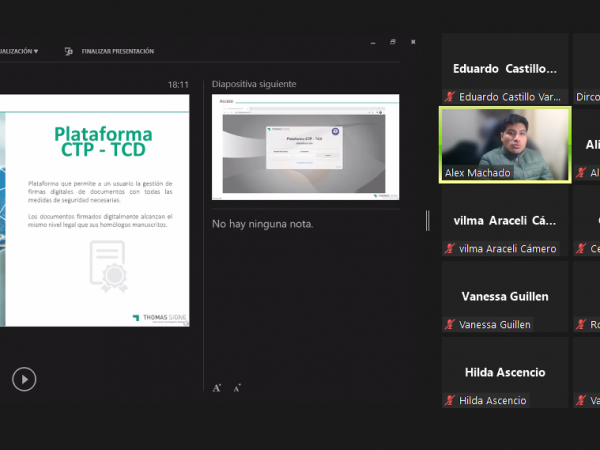Increase notes font size with larger A
The image size is (600, 450).
click(x=217, y=388)
